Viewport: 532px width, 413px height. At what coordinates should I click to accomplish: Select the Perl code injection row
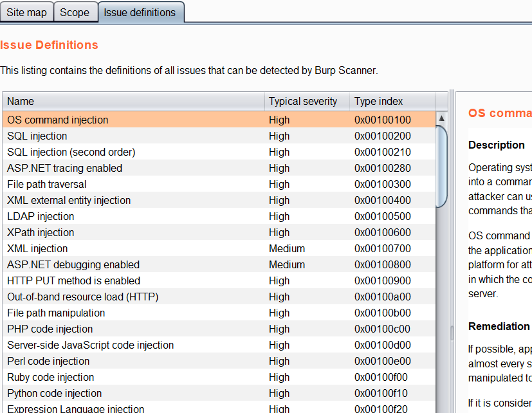click(219, 361)
